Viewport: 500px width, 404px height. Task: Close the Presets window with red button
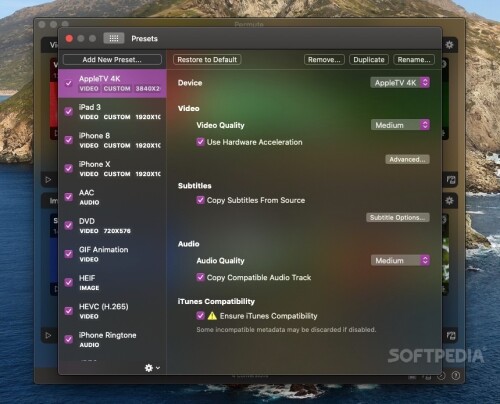[69, 39]
